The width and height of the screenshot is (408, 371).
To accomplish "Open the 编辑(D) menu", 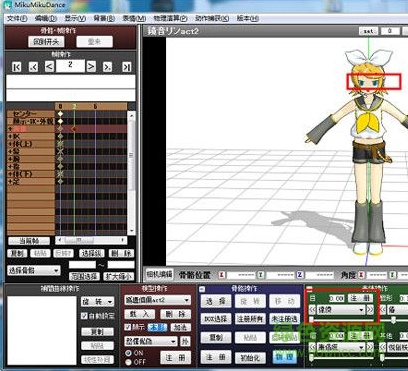I will (x=46, y=19).
